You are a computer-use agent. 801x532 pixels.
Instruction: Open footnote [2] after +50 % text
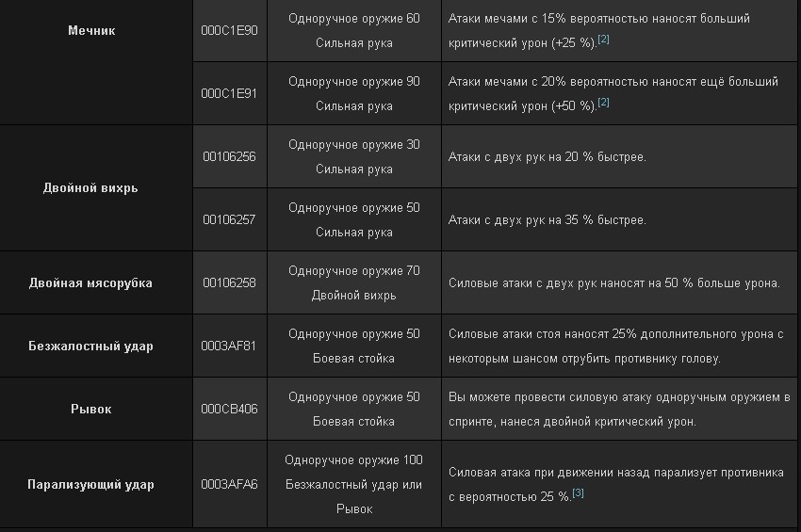click(603, 103)
